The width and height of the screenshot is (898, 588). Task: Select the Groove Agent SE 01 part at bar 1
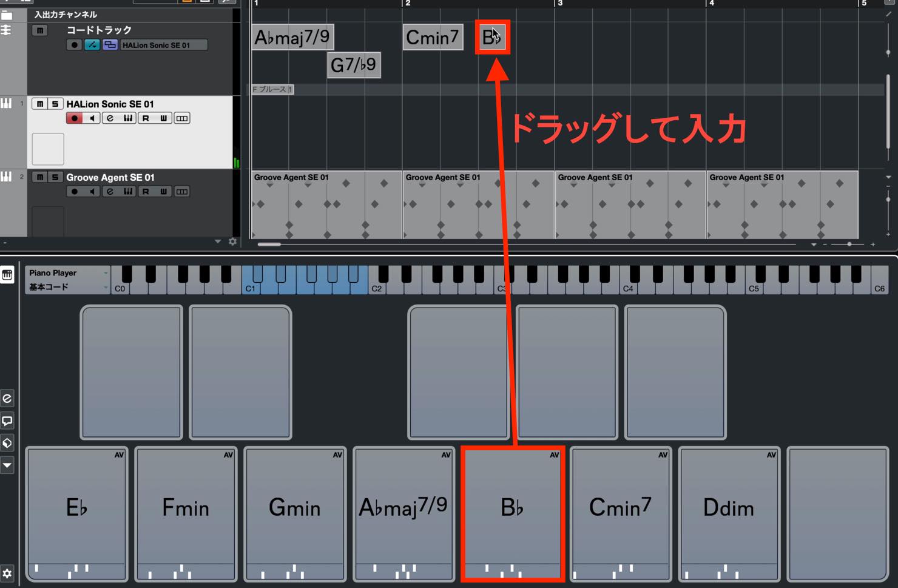[x=326, y=204]
